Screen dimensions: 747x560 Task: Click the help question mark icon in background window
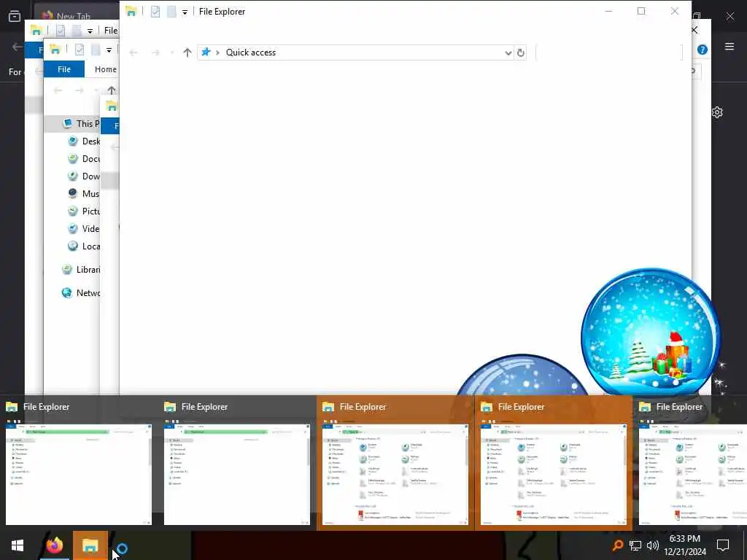703,50
